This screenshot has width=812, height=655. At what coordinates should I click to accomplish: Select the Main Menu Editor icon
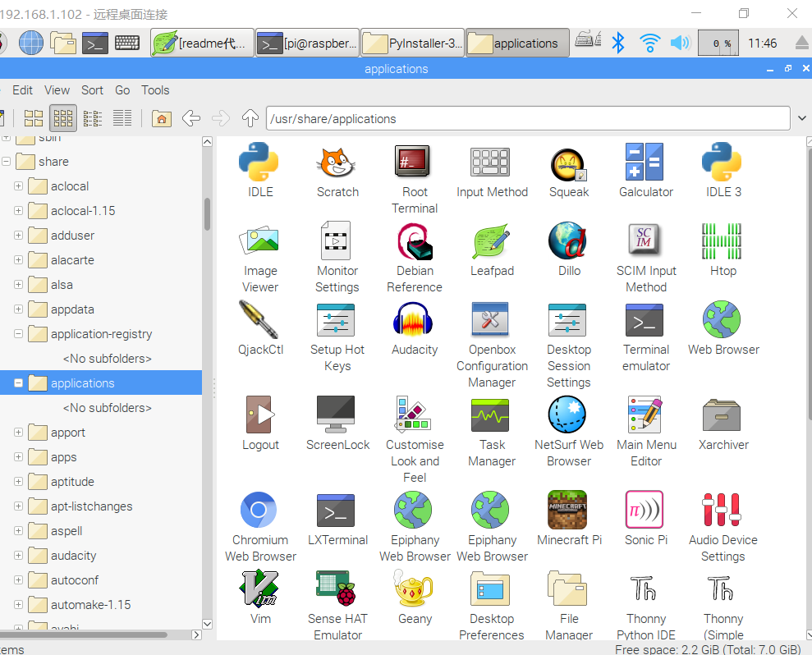tap(645, 415)
